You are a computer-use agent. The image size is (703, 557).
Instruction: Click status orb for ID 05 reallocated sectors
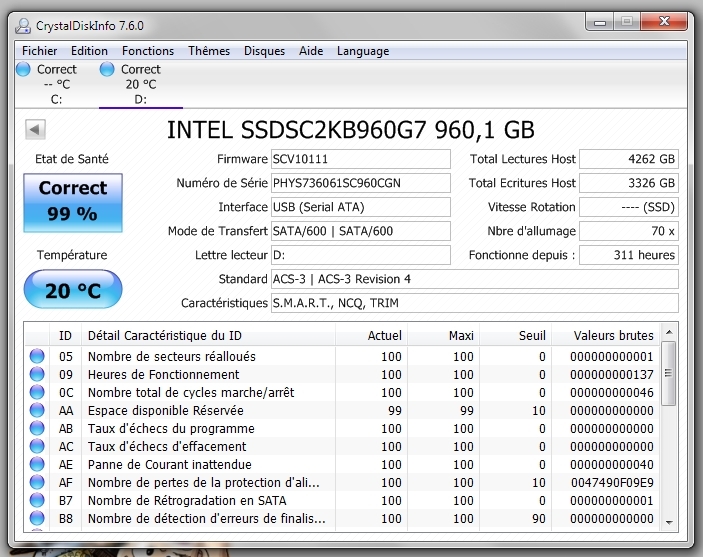[37, 356]
